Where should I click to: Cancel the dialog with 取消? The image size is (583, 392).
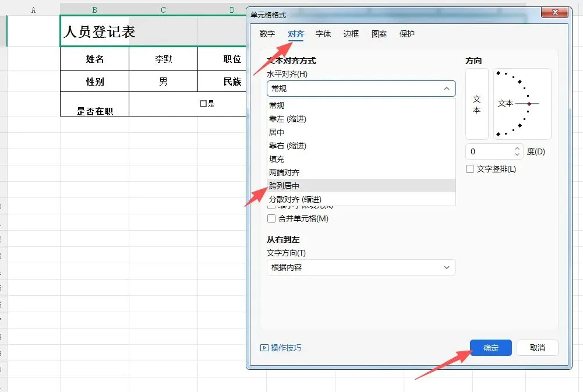pyautogui.click(x=537, y=348)
